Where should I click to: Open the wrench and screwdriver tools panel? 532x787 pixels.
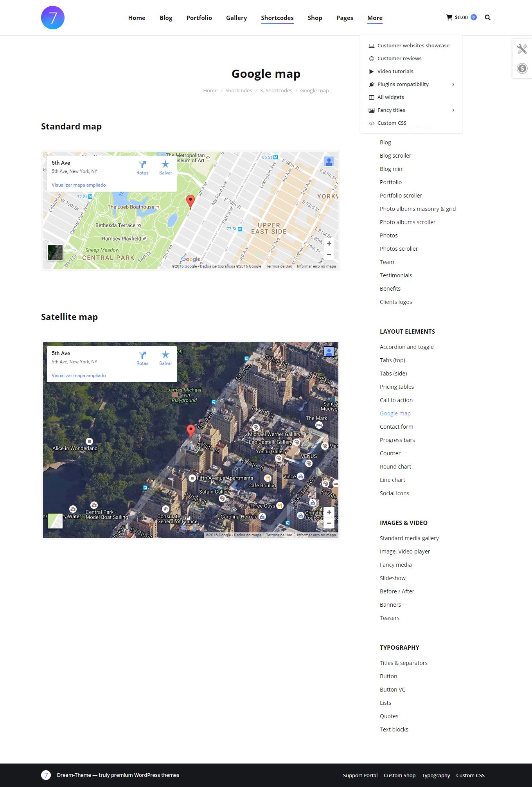click(522, 49)
